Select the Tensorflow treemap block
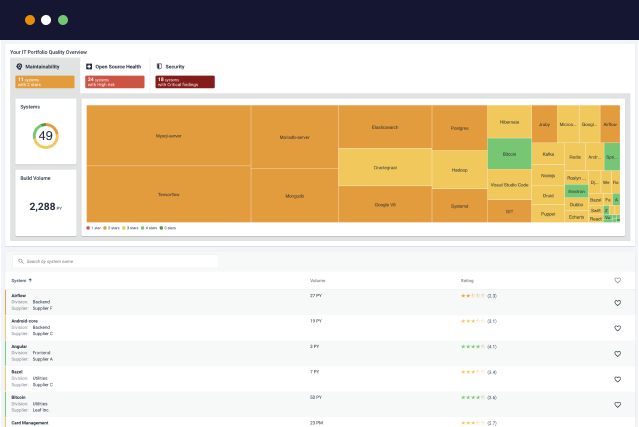Screen dimensions: 639x427 169,194
